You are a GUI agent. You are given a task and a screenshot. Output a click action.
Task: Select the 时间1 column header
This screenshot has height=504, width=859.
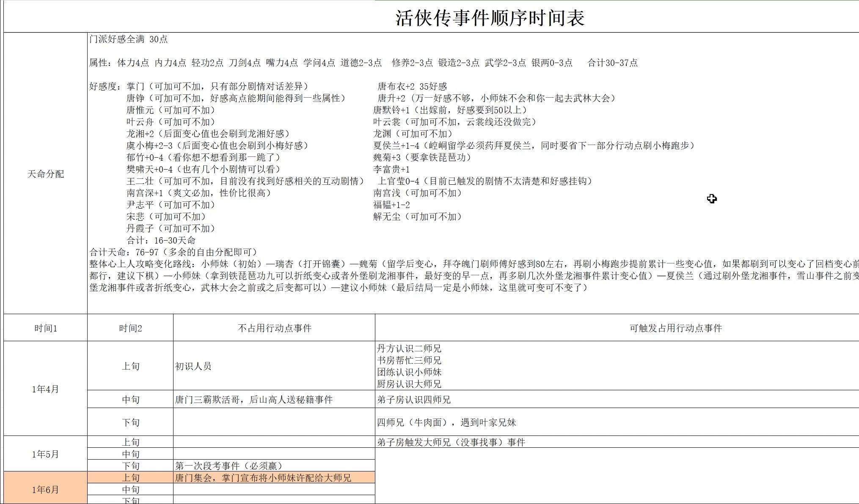pos(45,328)
